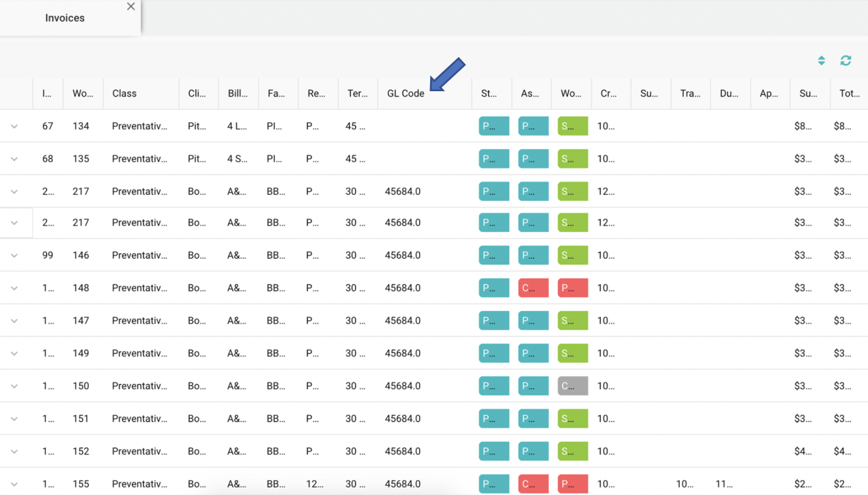Open the sort arrows icon near the refresh button

(x=821, y=61)
